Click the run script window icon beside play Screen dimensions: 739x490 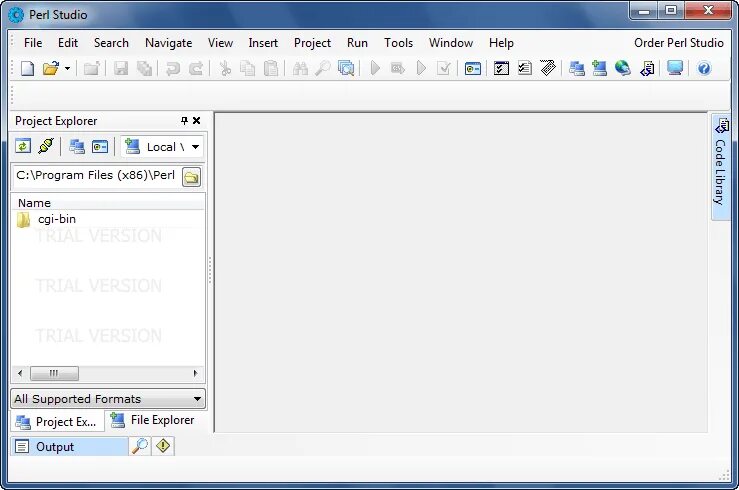(x=398, y=68)
